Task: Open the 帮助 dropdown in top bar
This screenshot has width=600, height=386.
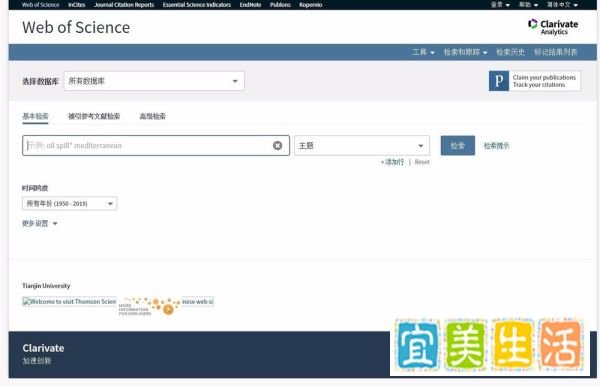Action: (x=528, y=5)
